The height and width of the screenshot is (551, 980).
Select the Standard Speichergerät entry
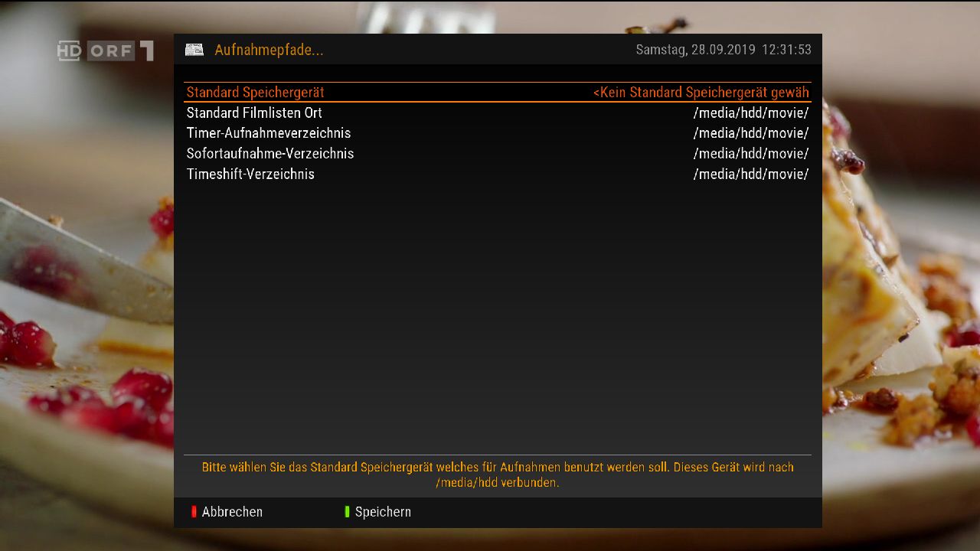pos(498,92)
